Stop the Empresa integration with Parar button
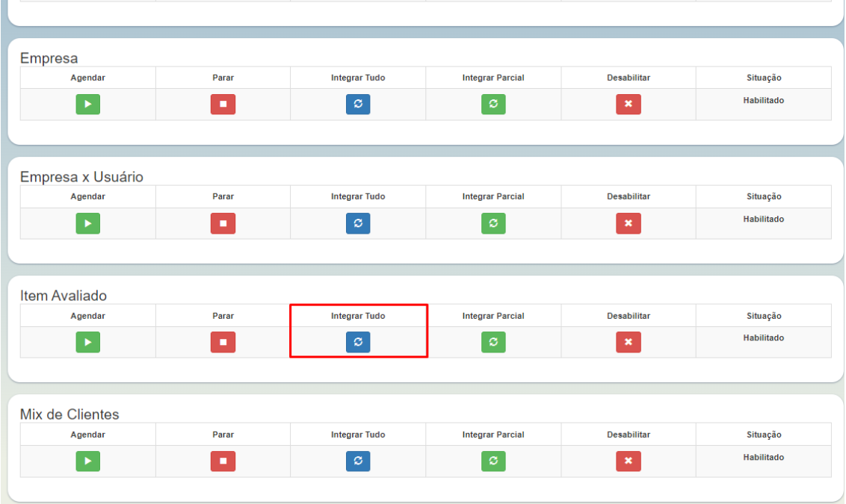 coord(223,104)
